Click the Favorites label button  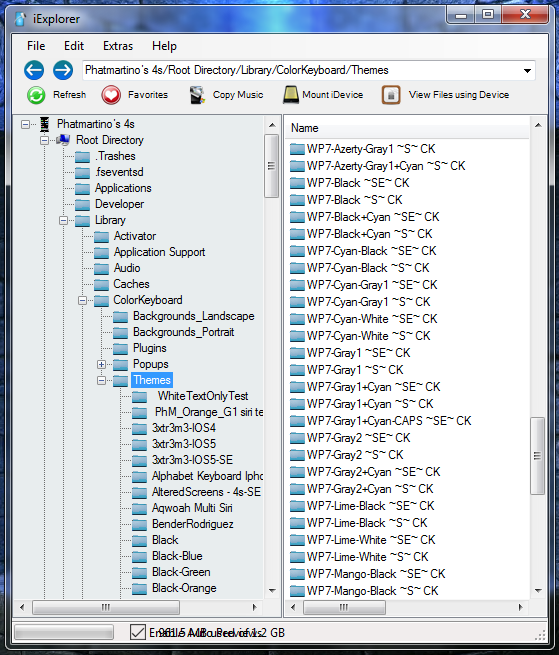148,95
